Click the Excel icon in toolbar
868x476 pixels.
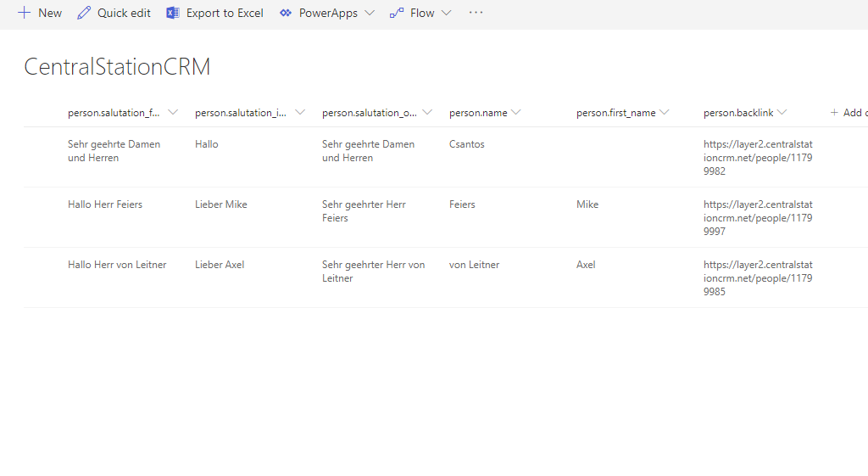click(x=173, y=13)
